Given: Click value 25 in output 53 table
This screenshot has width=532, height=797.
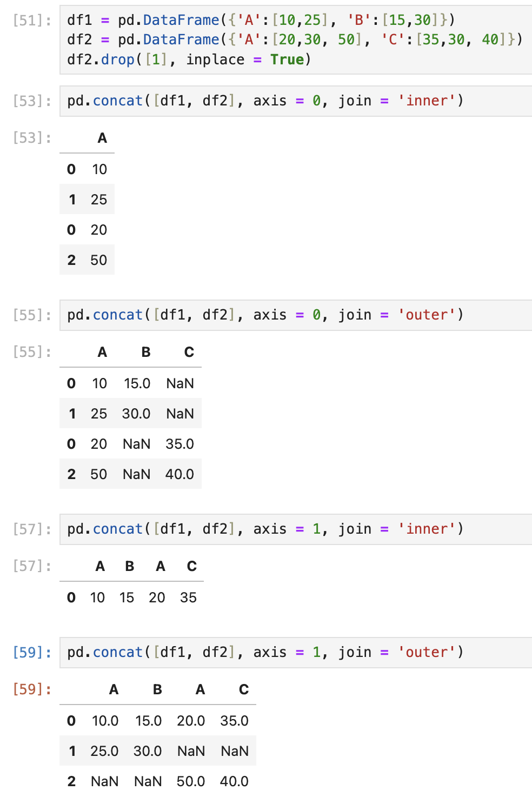Looking at the screenshot, I should (x=99, y=200).
